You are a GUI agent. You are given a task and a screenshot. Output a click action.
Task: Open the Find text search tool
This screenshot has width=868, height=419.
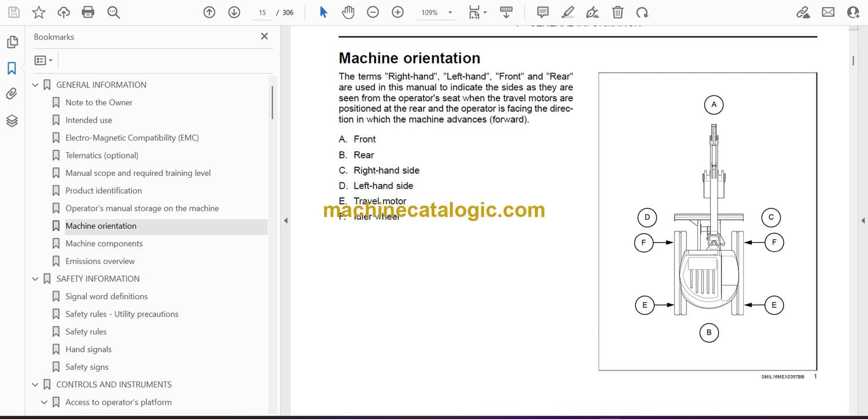pos(113,12)
